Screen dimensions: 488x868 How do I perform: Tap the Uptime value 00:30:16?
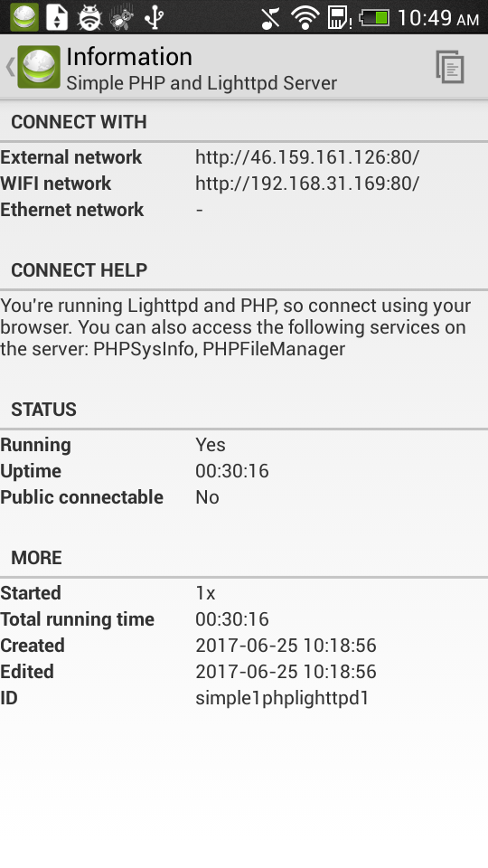[x=232, y=471]
